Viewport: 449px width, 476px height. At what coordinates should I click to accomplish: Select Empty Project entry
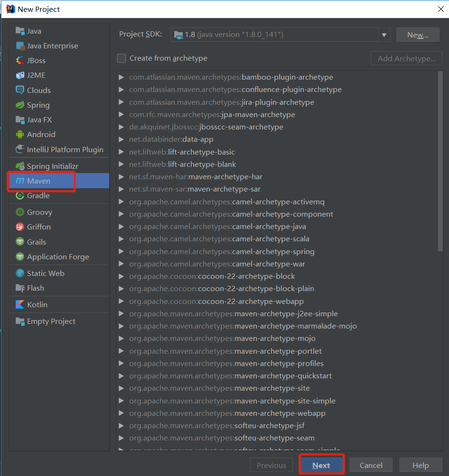click(59, 321)
